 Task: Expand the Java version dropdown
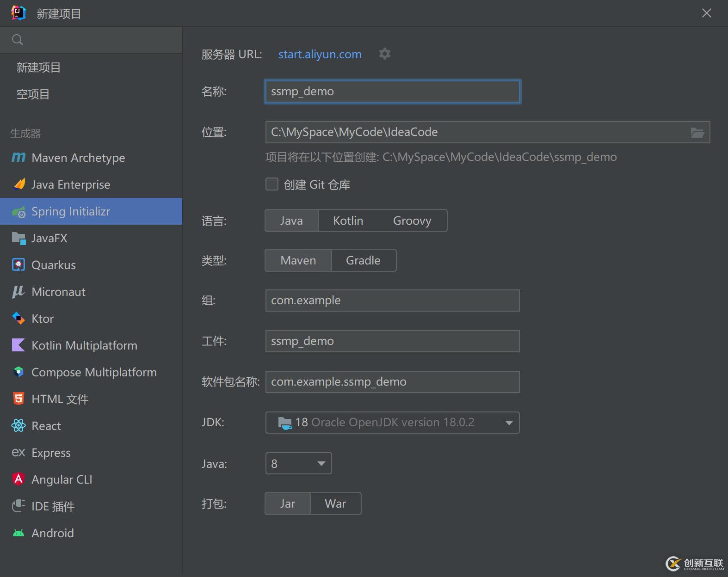[x=321, y=464]
